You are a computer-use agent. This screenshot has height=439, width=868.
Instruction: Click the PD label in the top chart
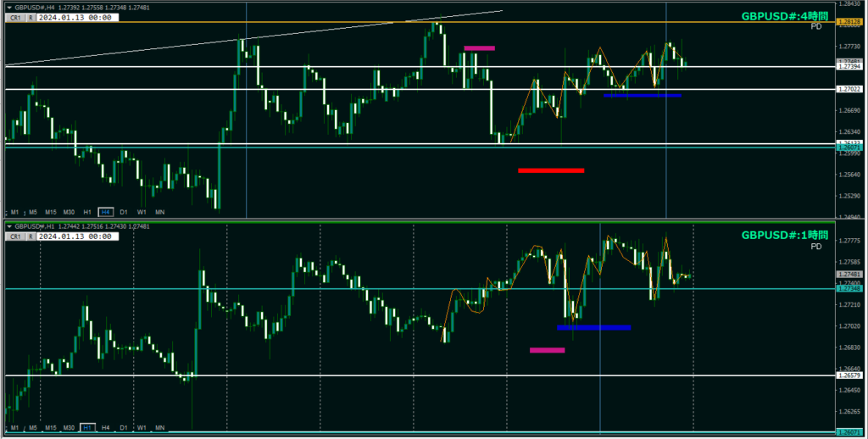point(816,26)
